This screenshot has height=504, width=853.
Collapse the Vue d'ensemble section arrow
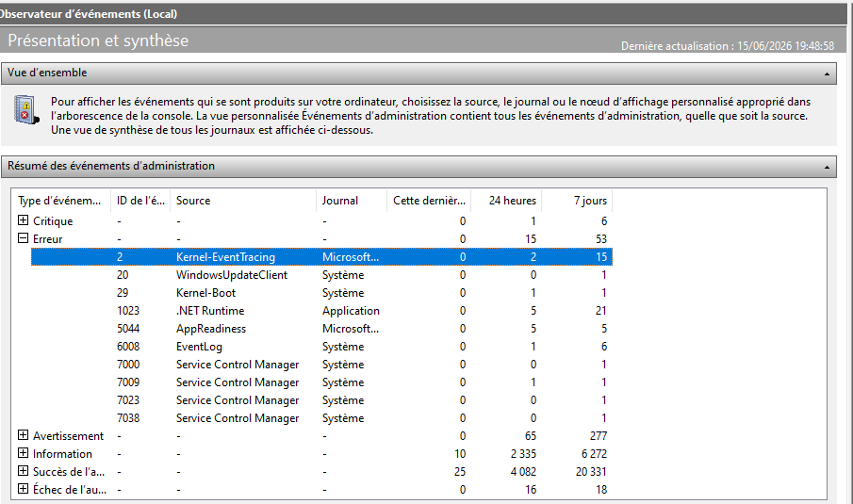827,73
